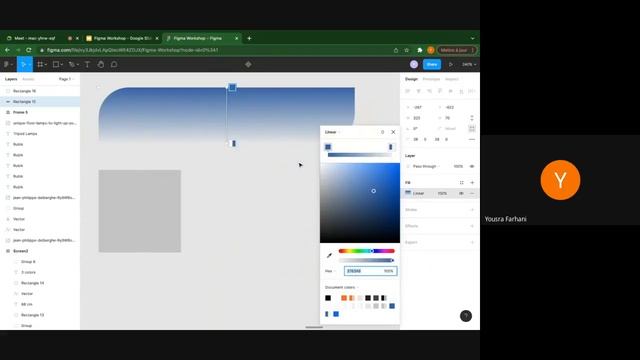Open Frame tool dropdown arrow

click(x=46, y=65)
